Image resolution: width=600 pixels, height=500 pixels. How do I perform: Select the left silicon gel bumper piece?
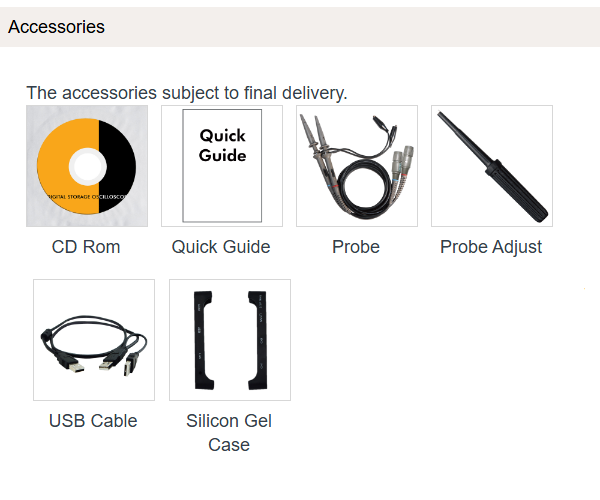tap(206, 340)
